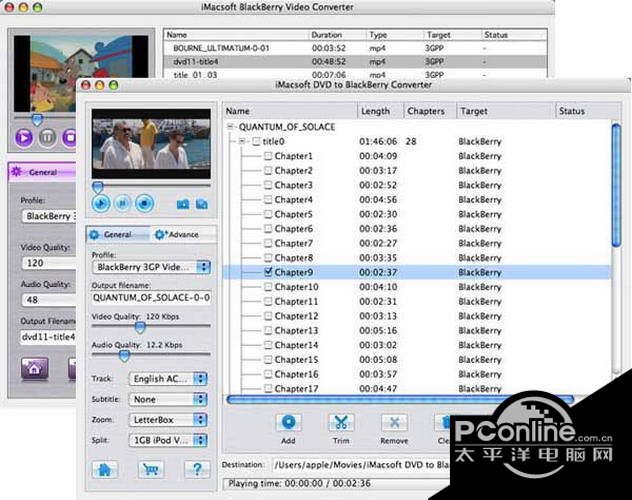Viewport: 632px width, 500px height.
Task: Adjust the Video Quality slider handle
Action: click(140, 327)
